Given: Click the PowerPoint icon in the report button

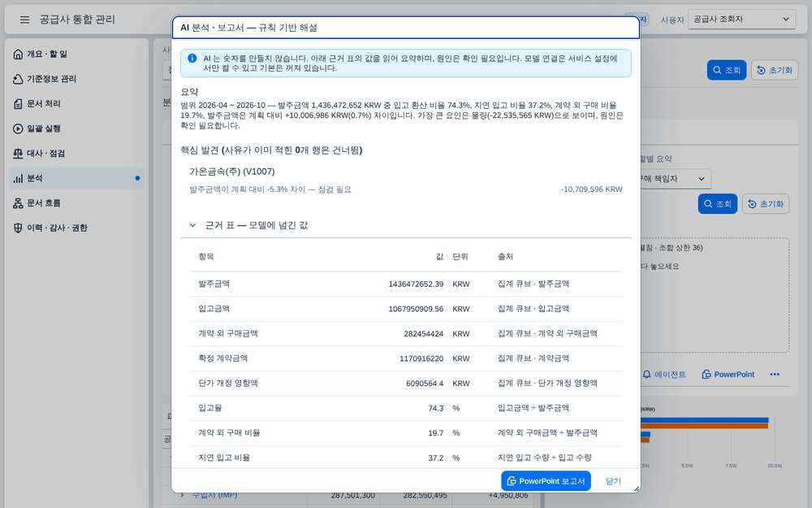Looking at the screenshot, I should coord(511,481).
